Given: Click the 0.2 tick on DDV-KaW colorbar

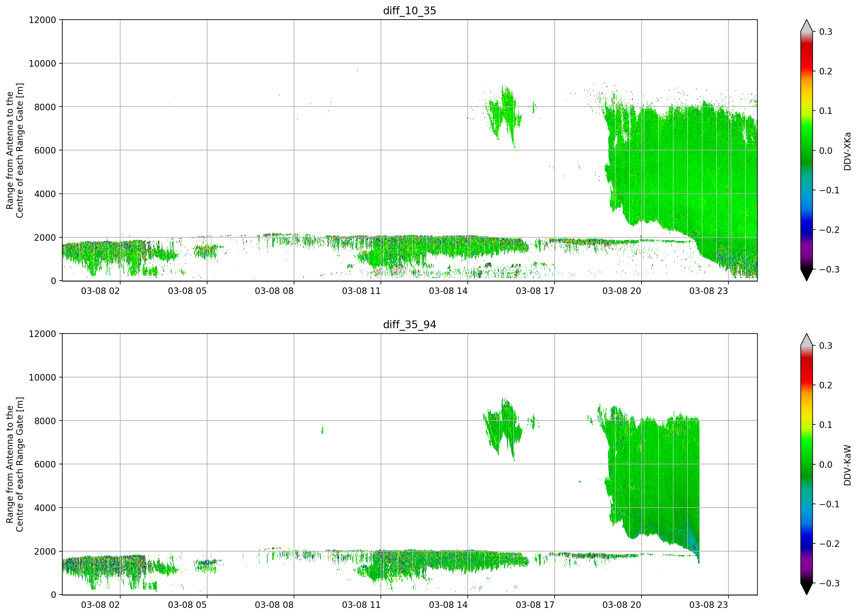Looking at the screenshot, I should pos(826,385).
